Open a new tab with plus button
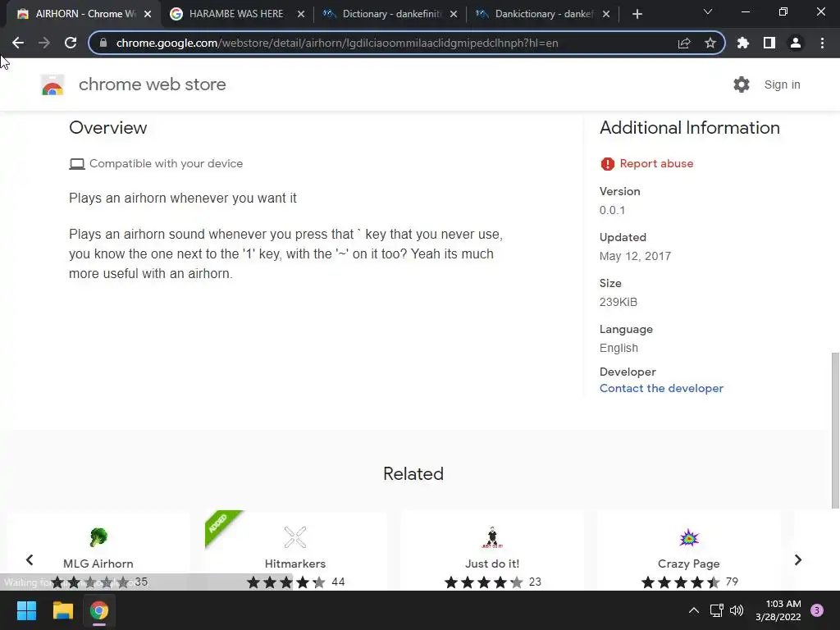The width and height of the screenshot is (840, 630). [x=637, y=14]
